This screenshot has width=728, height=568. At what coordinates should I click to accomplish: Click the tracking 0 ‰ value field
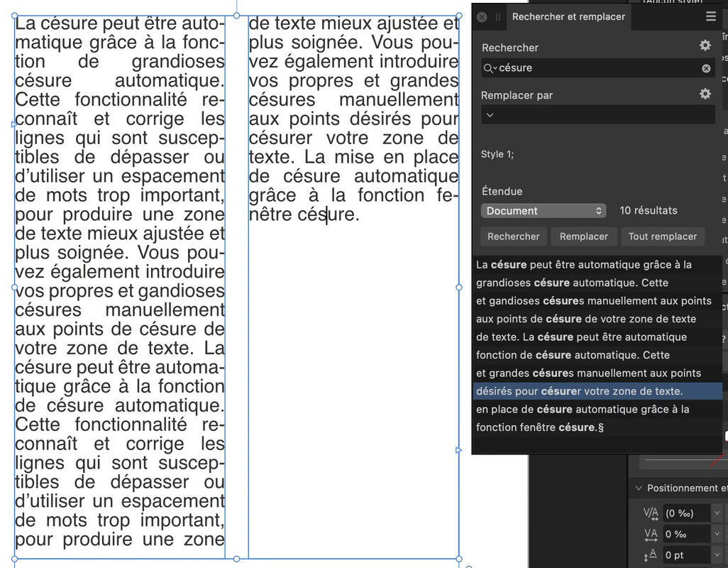tap(686, 534)
